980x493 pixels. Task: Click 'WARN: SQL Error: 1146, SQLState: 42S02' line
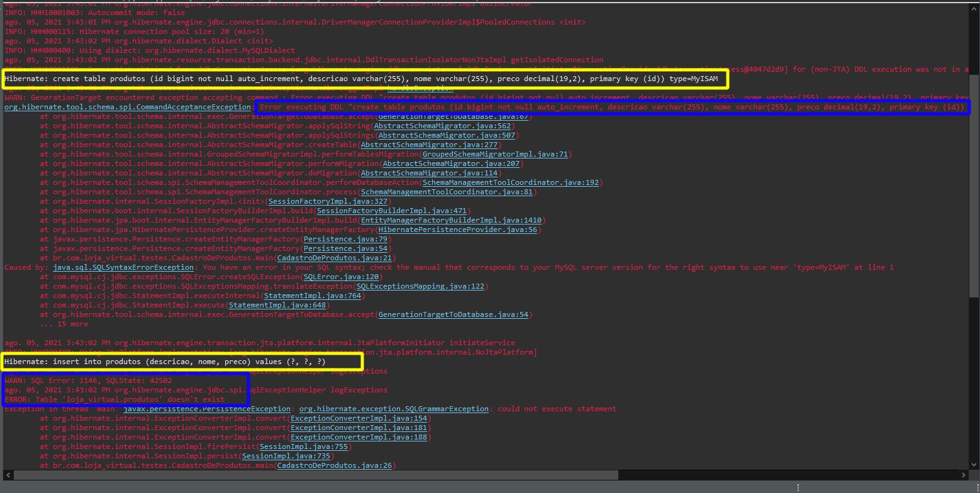tap(88, 381)
